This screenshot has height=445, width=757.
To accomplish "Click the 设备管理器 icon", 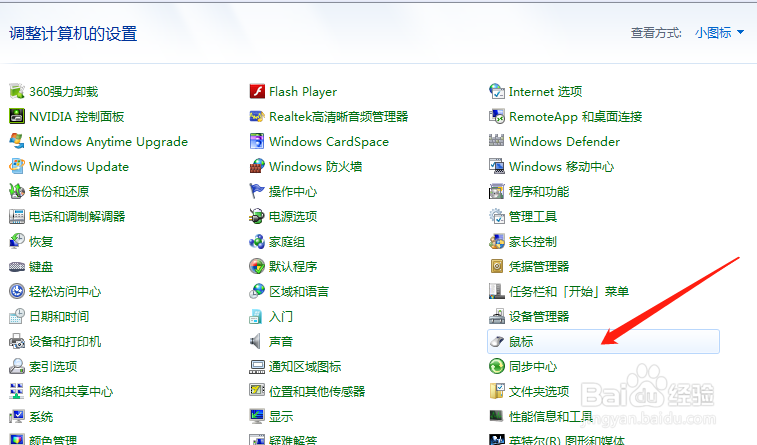I will tap(497, 317).
